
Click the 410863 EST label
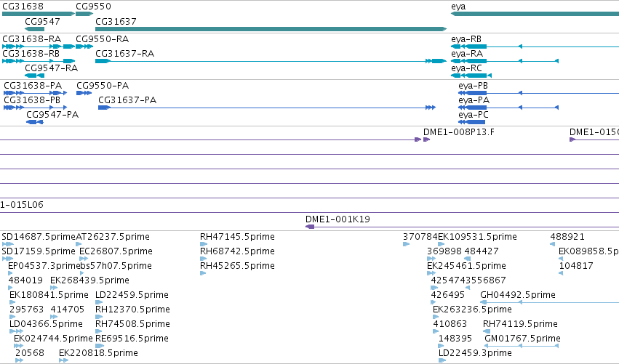pyautogui.click(x=450, y=324)
